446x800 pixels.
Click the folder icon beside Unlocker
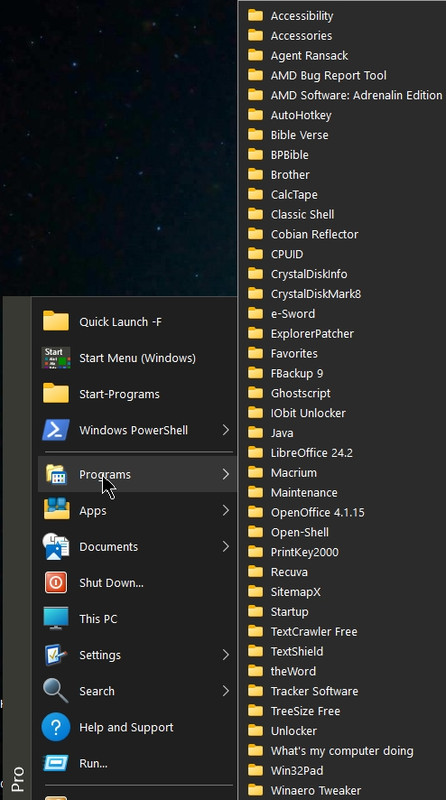pos(255,731)
